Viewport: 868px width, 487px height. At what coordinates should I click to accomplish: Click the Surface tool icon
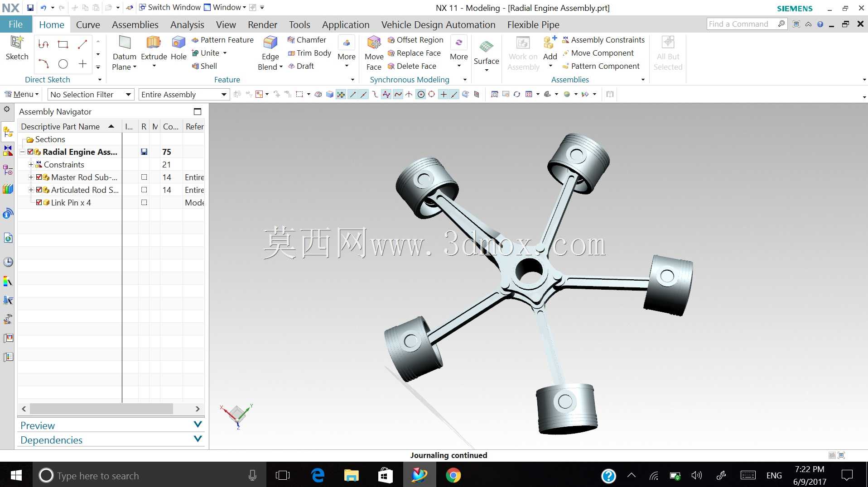(486, 46)
